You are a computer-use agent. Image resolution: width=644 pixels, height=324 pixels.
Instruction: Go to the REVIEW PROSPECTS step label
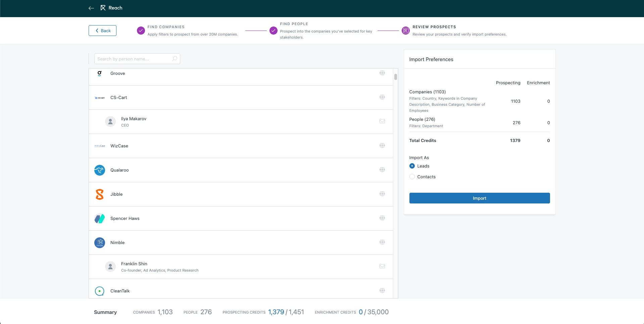[x=434, y=27]
